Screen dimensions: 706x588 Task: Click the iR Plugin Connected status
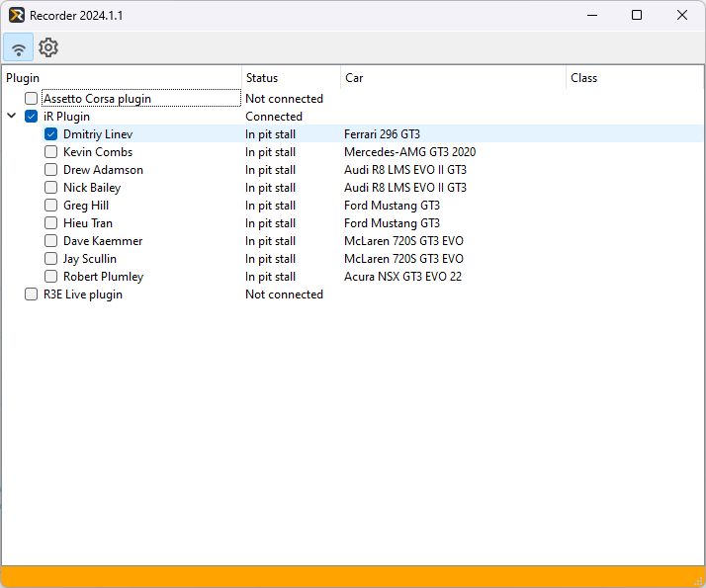(x=273, y=117)
